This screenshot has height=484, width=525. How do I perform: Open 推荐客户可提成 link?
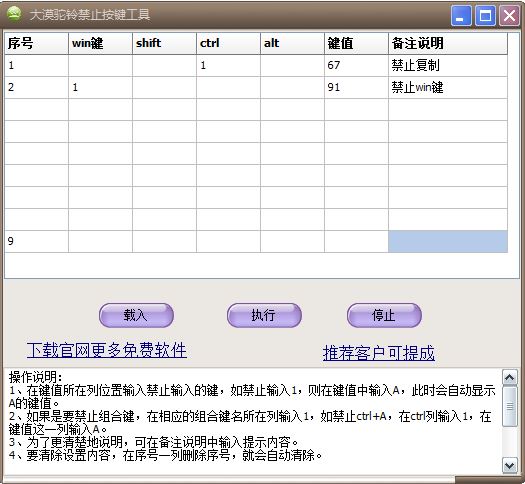point(379,353)
